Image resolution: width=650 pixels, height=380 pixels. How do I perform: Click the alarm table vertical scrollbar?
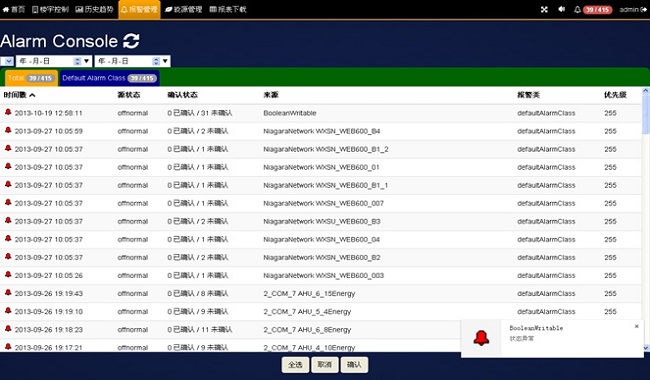[645, 220]
